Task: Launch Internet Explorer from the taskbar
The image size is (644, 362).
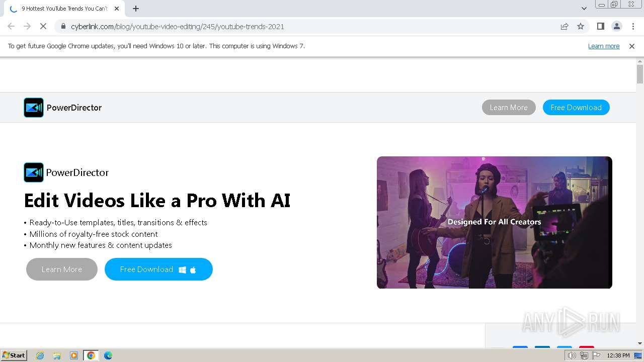Action: click(40, 355)
